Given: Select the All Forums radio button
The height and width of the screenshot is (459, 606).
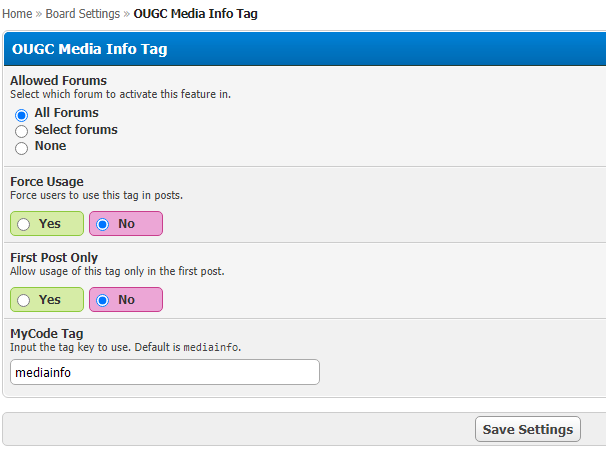Looking at the screenshot, I should pyautogui.click(x=21, y=115).
